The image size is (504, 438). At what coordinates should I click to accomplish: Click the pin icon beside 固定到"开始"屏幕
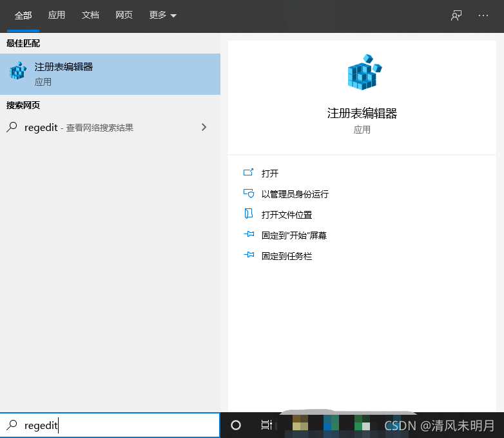point(249,234)
